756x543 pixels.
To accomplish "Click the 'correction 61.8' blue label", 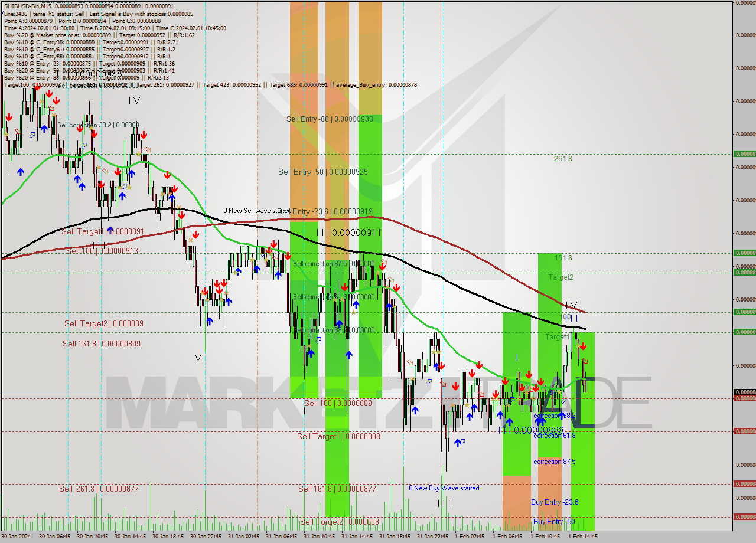I will tap(555, 436).
